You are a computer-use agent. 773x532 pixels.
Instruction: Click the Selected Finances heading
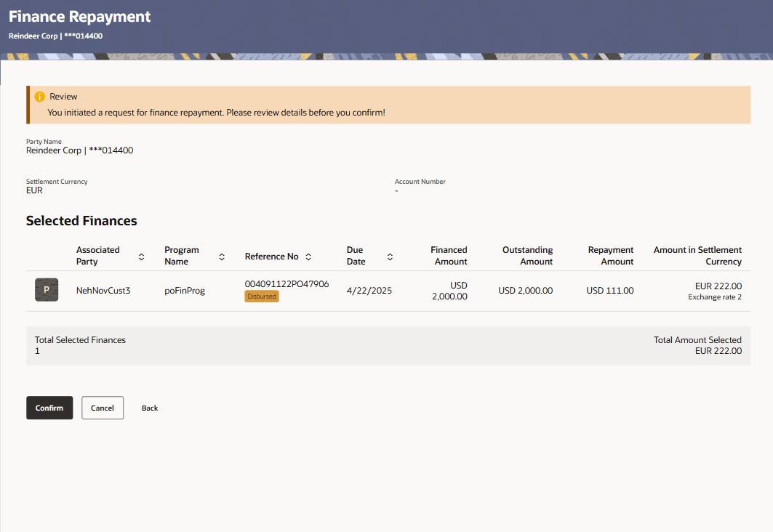[81, 221]
